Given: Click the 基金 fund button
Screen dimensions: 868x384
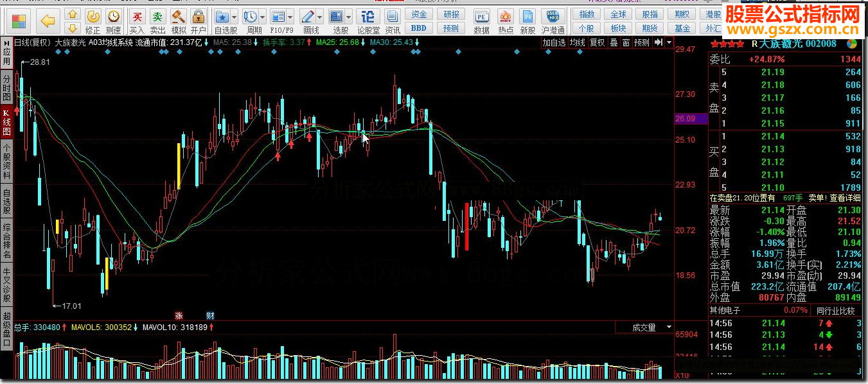Looking at the screenshot, I should [682, 28].
